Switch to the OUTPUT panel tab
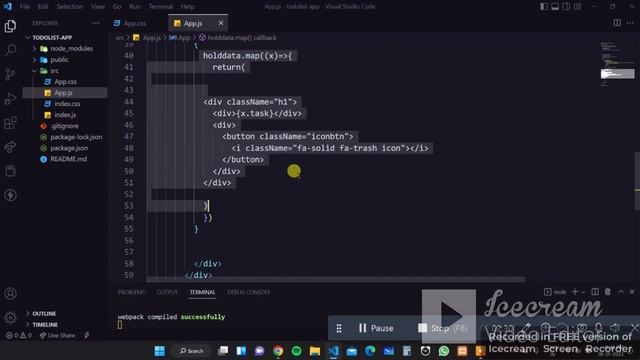Image resolution: width=640 pixels, height=360 pixels. pyautogui.click(x=167, y=292)
